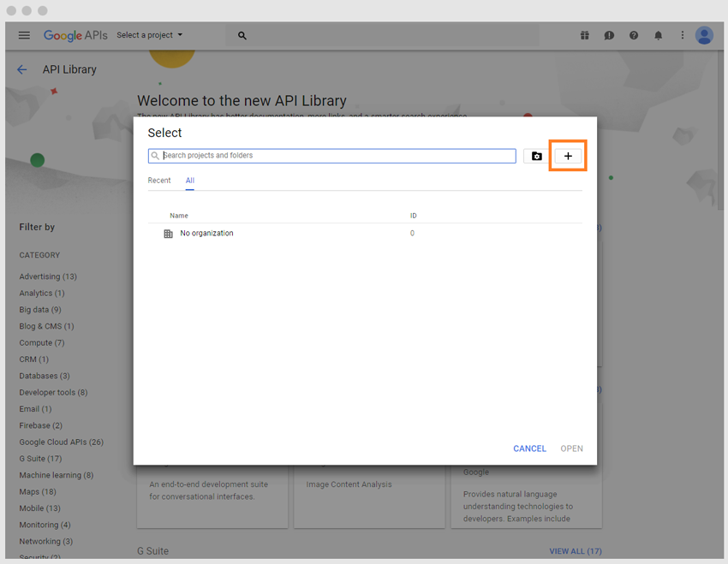This screenshot has width=728, height=564.
Task: Filter by Developer tools (8) category
Action: point(53,392)
